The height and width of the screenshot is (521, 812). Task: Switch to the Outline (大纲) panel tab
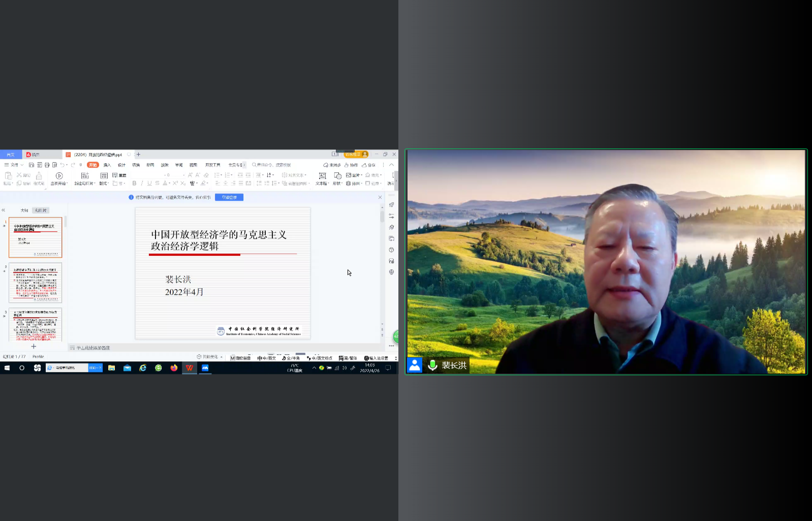pyautogui.click(x=24, y=210)
